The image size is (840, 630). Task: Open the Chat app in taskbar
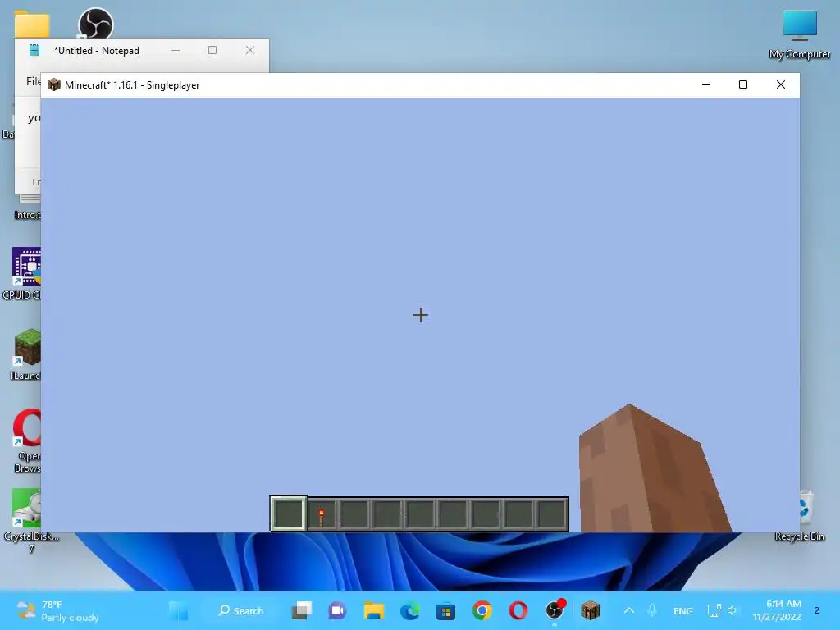click(x=337, y=610)
